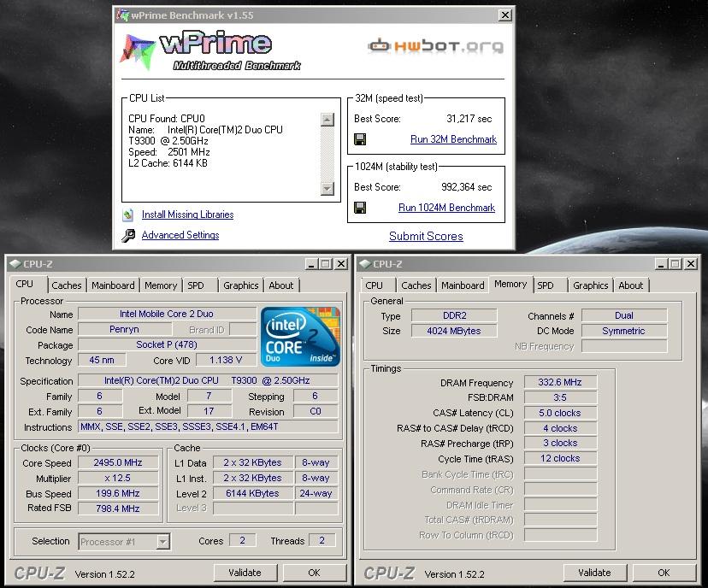This screenshot has width=708, height=588.
Task: Click the Core VID value 1.138 V
Action: (x=226, y=360)
